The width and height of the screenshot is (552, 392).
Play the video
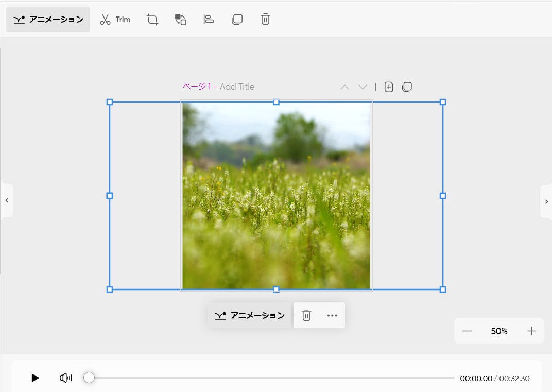[35, 378]
